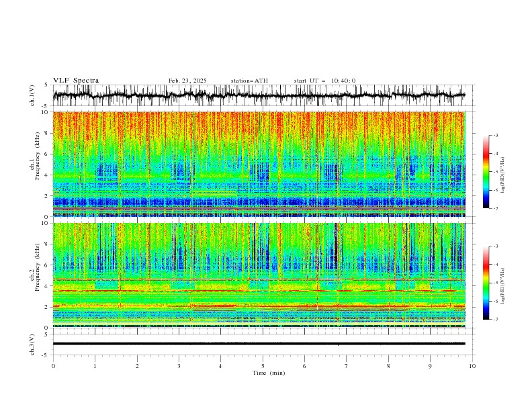The image size is (532, 411).
Task: Click the ch.2 spectrogram color scale bar
Action: (486, 283)
